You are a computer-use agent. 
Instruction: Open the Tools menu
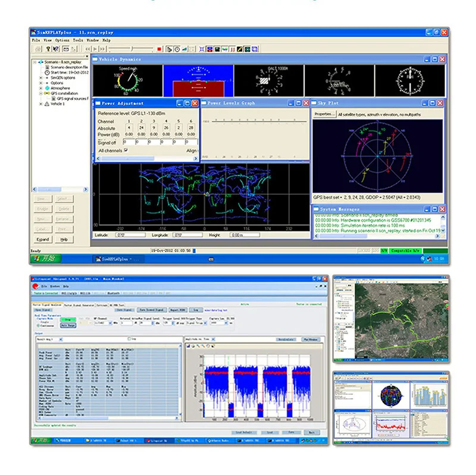click(78, 40)
